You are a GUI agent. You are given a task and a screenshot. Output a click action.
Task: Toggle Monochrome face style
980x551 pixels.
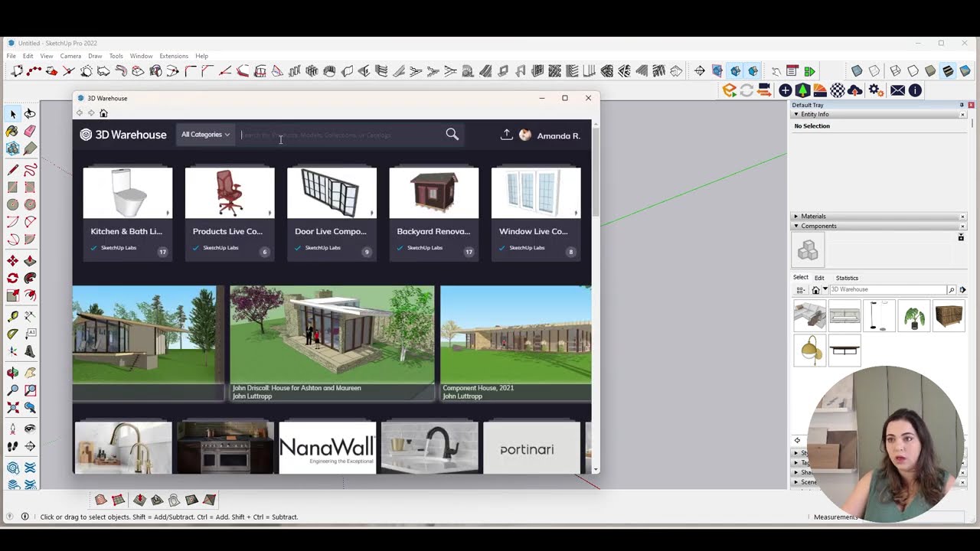pyautogui.click(x=965, y=71)
